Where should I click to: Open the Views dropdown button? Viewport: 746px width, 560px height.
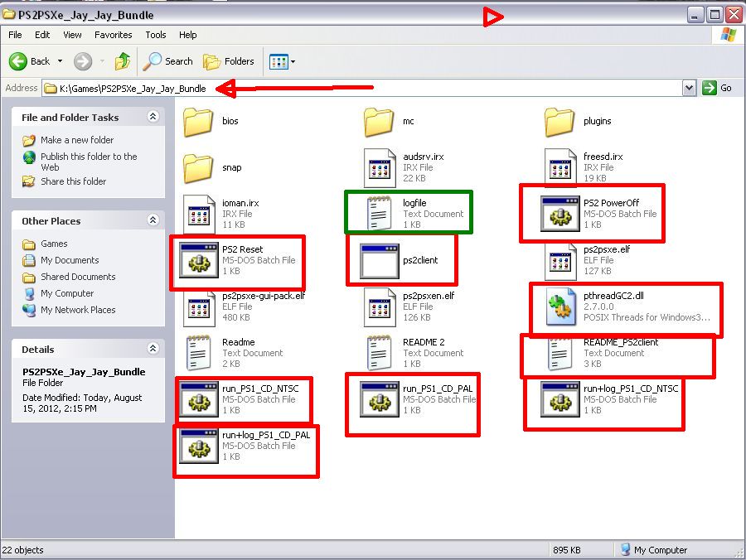[x=282, y=61]
